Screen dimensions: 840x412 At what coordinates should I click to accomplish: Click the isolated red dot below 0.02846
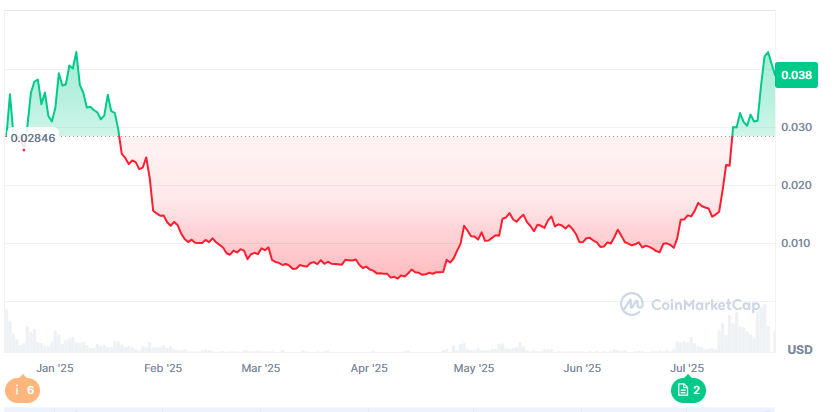click(x=24, y=150)
